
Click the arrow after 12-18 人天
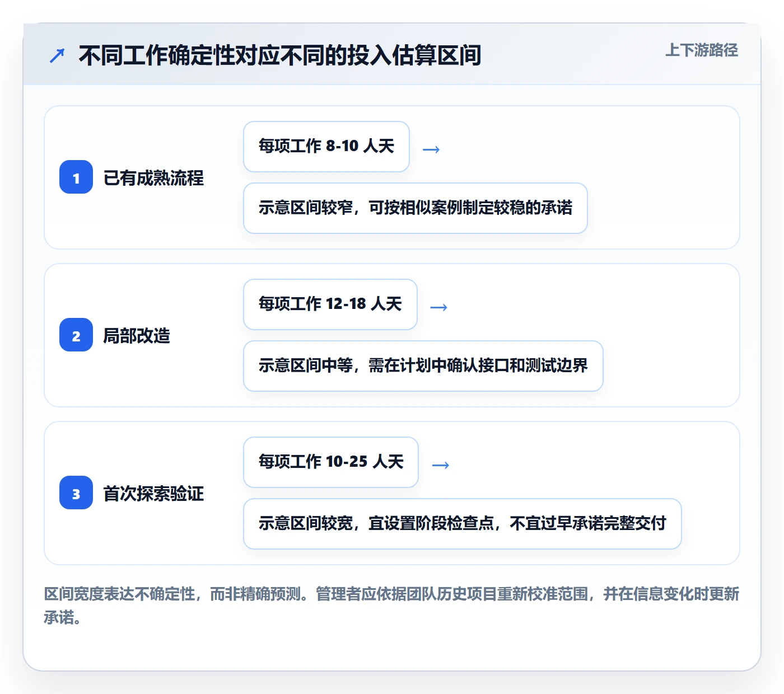(439, 307)
